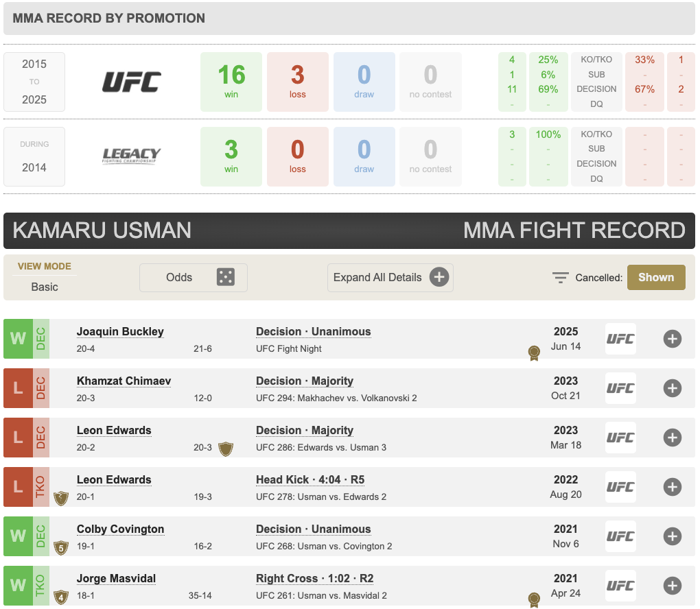This screenshot has height=609, width=700.
Task: Click the red 3 loss box for UFC
Action: coord(297,82)
